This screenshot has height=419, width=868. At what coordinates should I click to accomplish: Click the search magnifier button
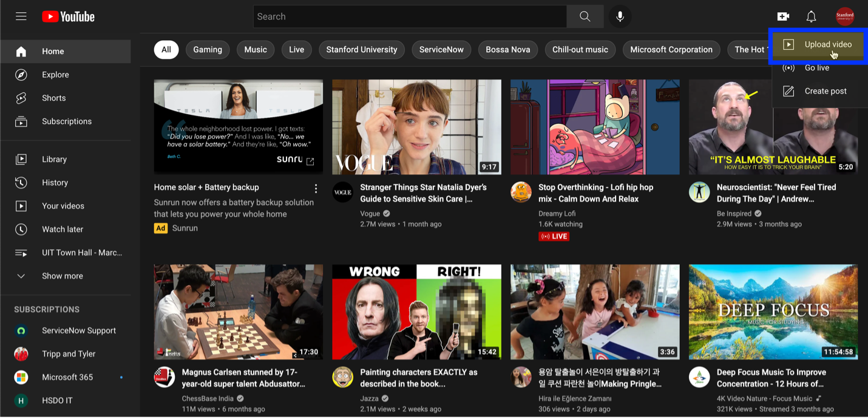(585, 16)
